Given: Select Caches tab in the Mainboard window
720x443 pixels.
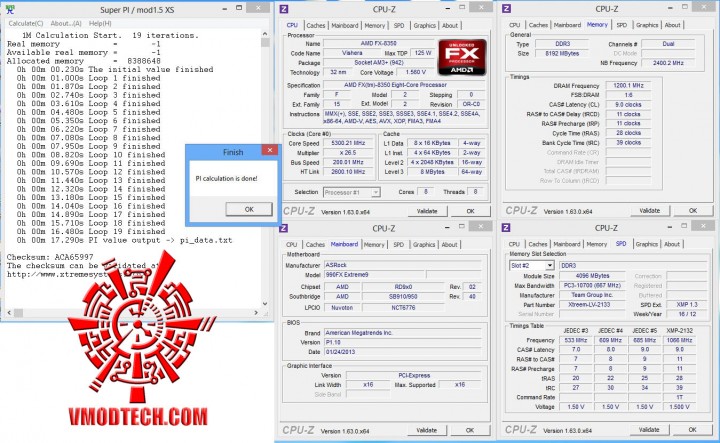Looking at the screenshot, I should coord(315,245).
